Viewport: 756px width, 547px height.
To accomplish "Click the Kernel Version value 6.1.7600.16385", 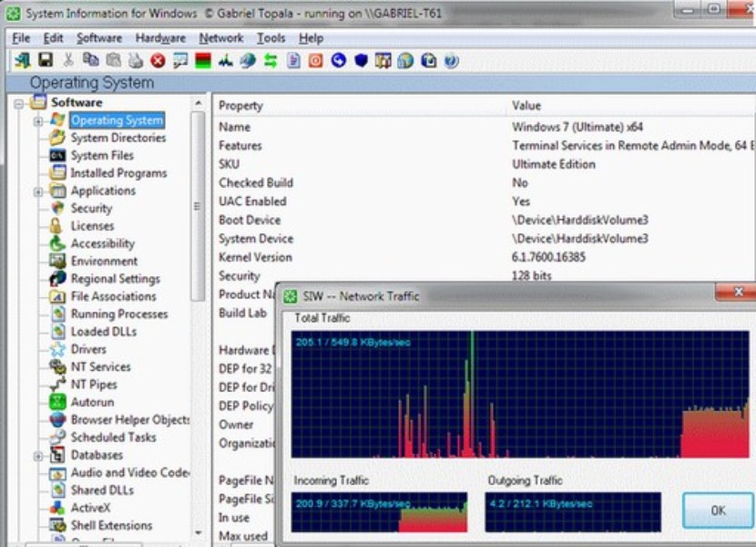I will (x=548, y=257).
